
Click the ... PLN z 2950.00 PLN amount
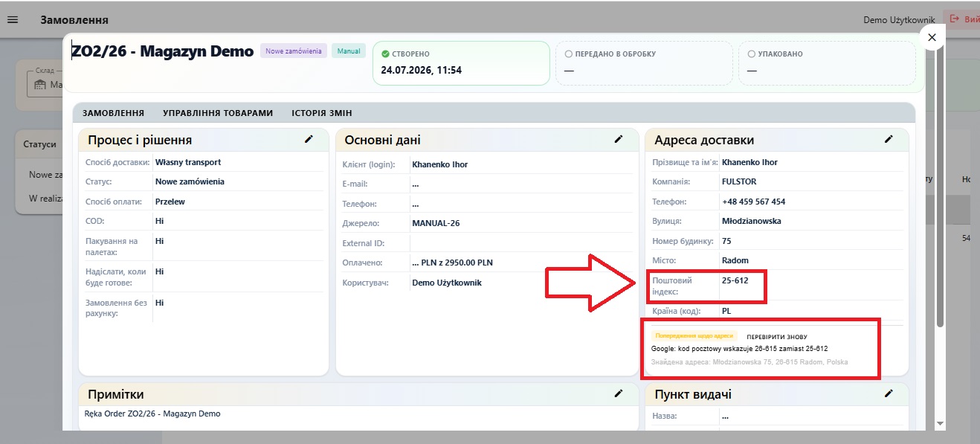(x=452, y=263)
